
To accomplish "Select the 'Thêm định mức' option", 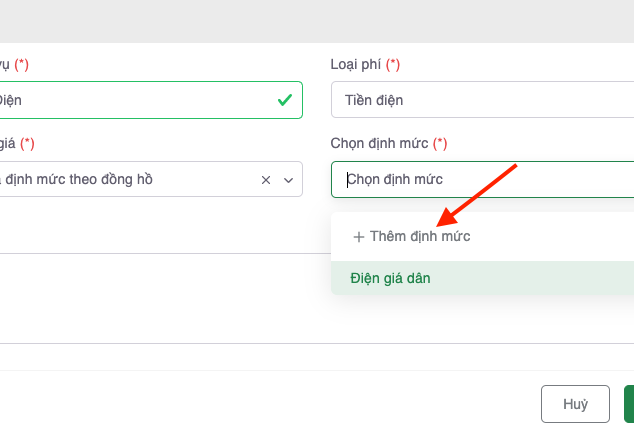I will coord(420,237).
